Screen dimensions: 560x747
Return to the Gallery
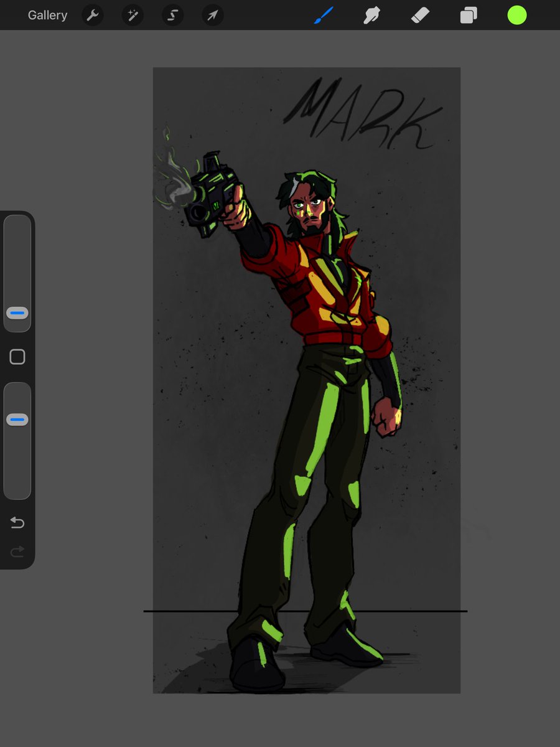click(x=47, y=16)
